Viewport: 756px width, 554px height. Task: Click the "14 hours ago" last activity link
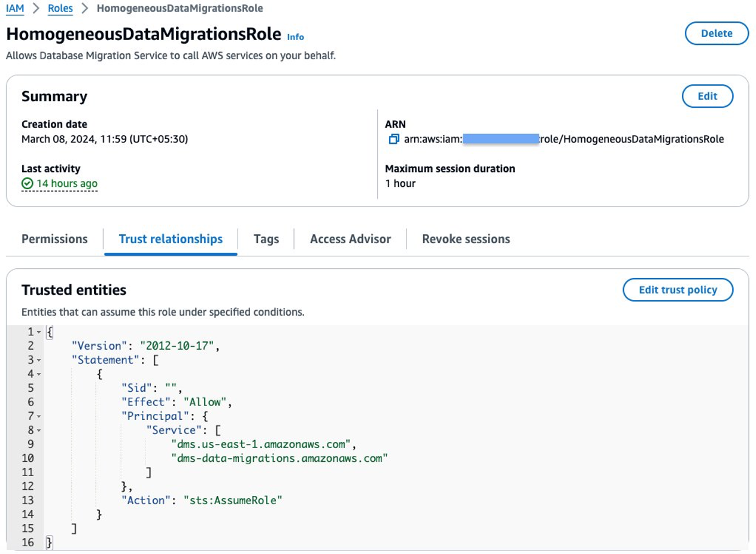66,184
